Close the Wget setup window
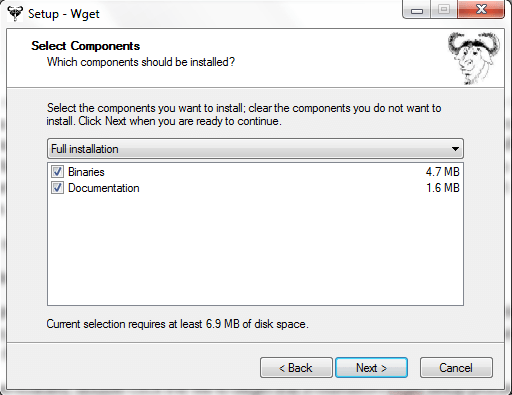Image resolution: width=512 pixels, height=395 pixels. point(481,10)
